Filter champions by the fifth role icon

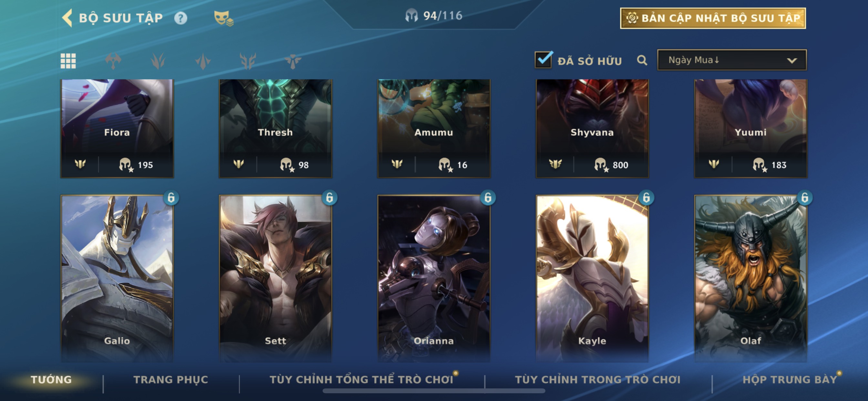tap(293, 61)
